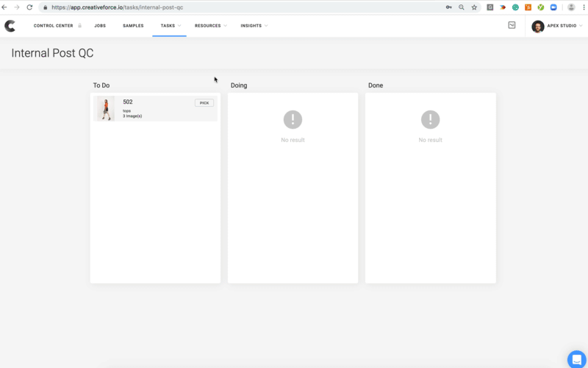The height and width of the screenshot is (368, 588).
Task: Open the thumbnail image of task 502
Action: [x=106, y=108]
